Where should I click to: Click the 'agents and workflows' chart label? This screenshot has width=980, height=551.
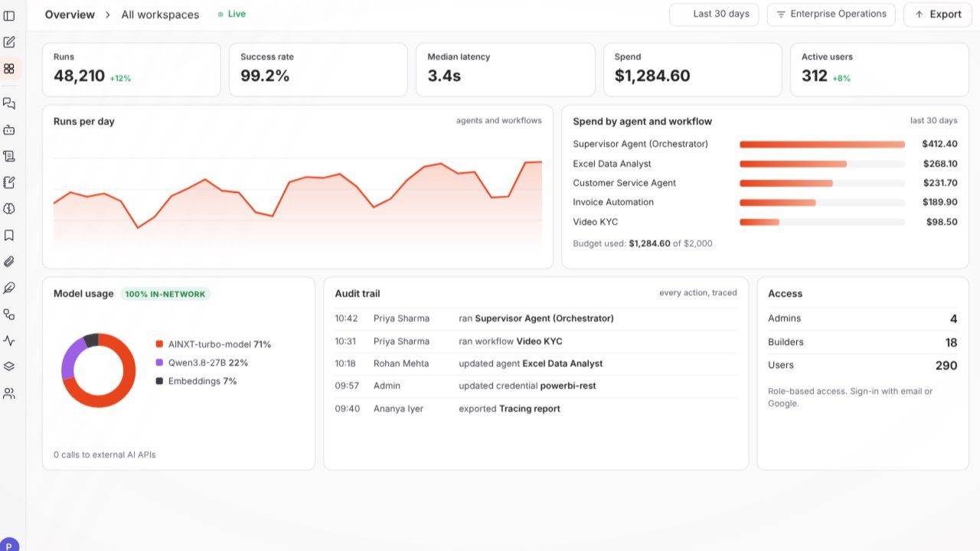click(498, 121)
